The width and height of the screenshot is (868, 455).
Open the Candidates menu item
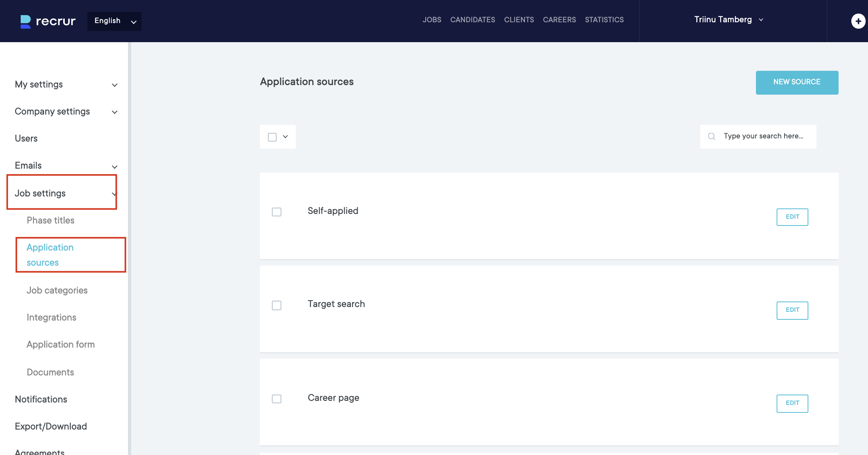click(x=473, y=19)
